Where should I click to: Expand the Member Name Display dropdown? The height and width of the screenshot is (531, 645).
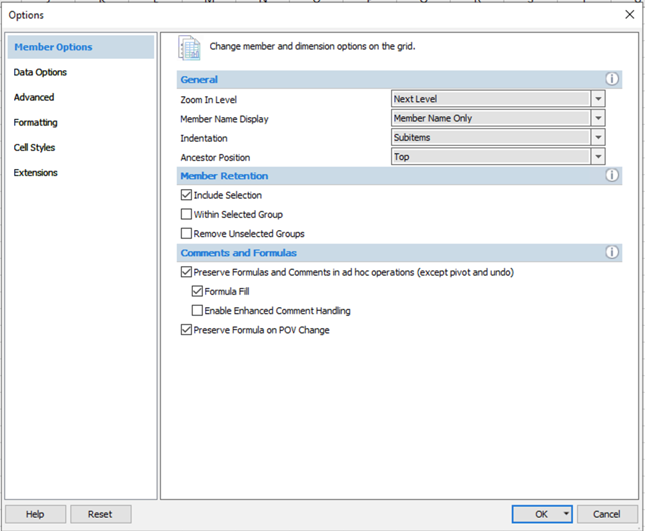pyautogui.click(x=598, y=118)
